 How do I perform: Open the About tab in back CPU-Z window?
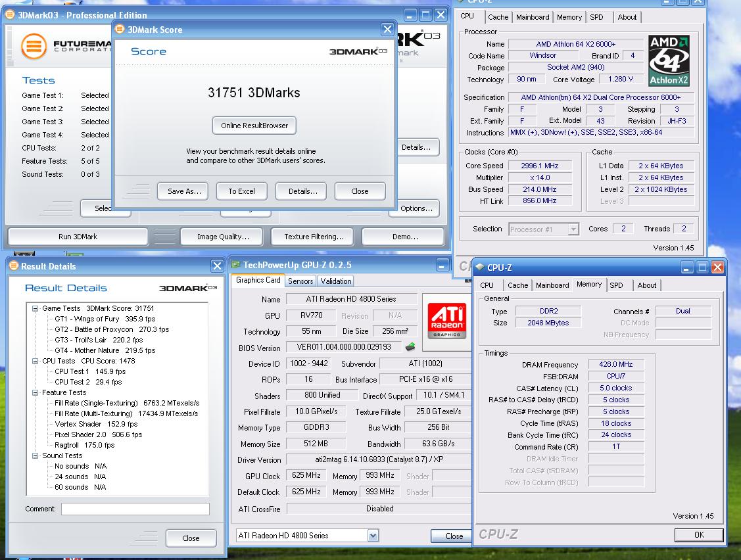coord(627,17)
